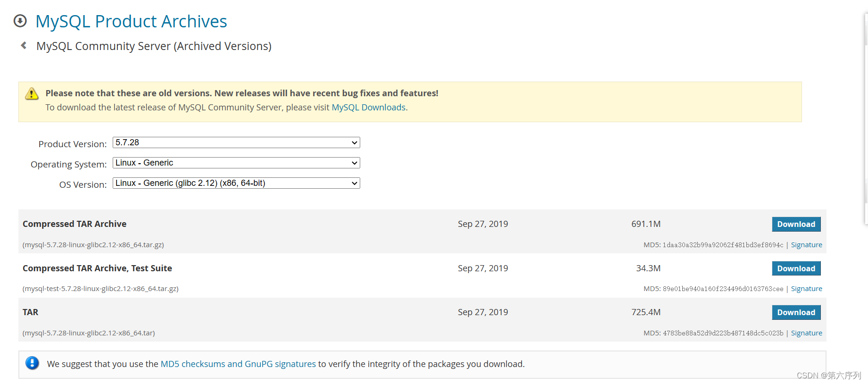Click filename mysql-5.7.28-linux-glibc2.12-x86_64.tar
The height and width of the screenshot is (384, 868).
[89, 333]
